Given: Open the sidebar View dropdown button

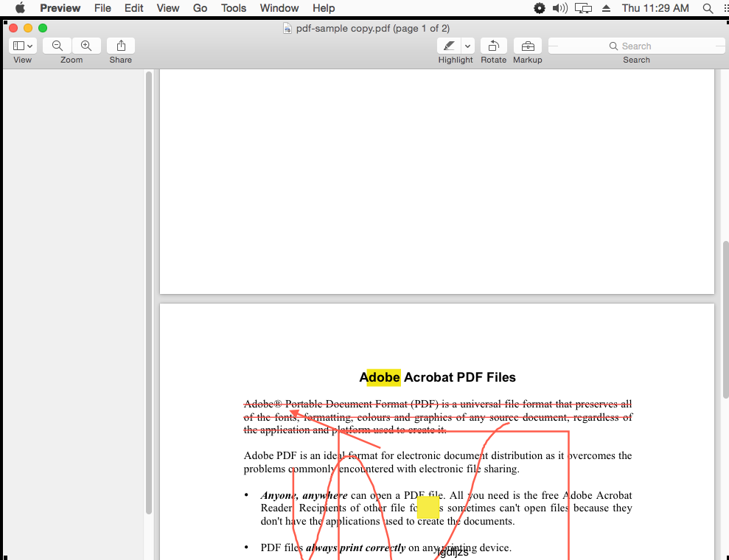Looking at the screenshot, I should 22,46.
